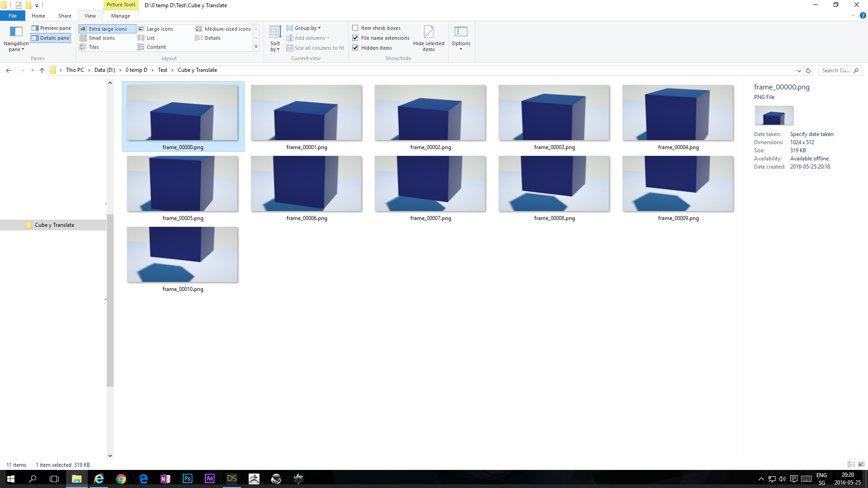This screenshot has width=868, height=488.
Task: Uncheck Hidden items option
Action: (x=355, y=48)
